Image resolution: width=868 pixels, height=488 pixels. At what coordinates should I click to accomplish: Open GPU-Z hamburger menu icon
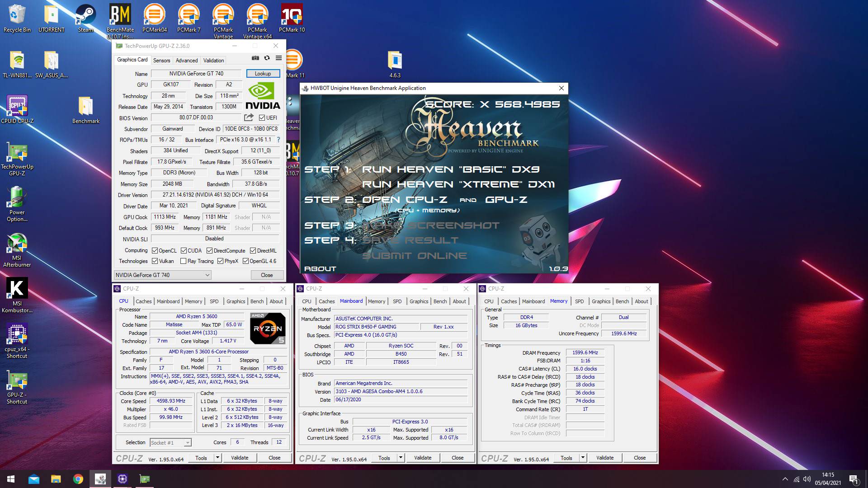point(278,58)
